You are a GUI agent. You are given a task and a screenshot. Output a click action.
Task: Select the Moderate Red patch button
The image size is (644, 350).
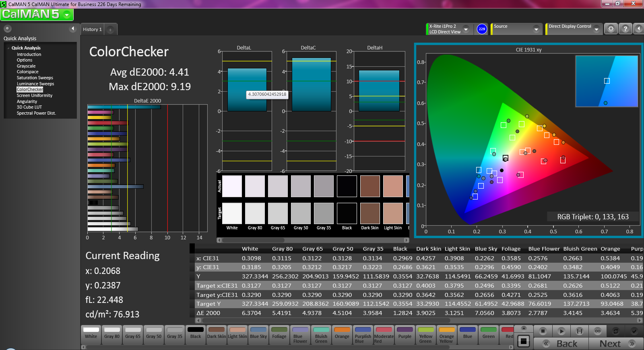(x=384, y=335)
